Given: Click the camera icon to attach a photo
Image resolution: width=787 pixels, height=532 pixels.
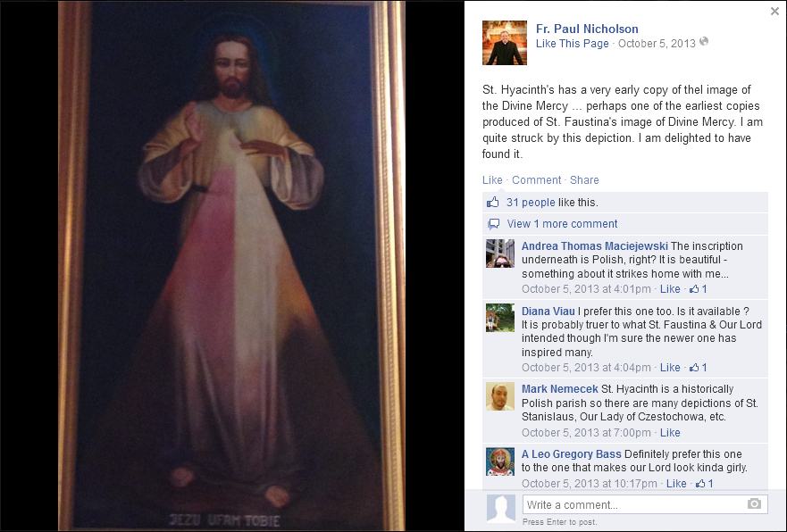Looking at the screenshot, I should (754, 504).
